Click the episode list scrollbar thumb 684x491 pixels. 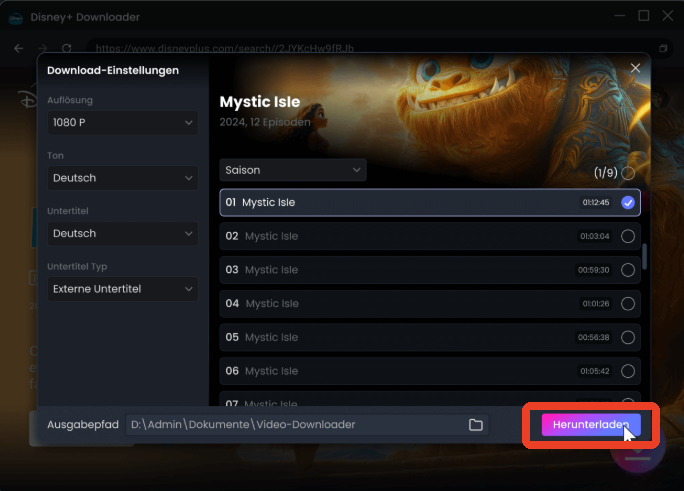pos(644,256)
